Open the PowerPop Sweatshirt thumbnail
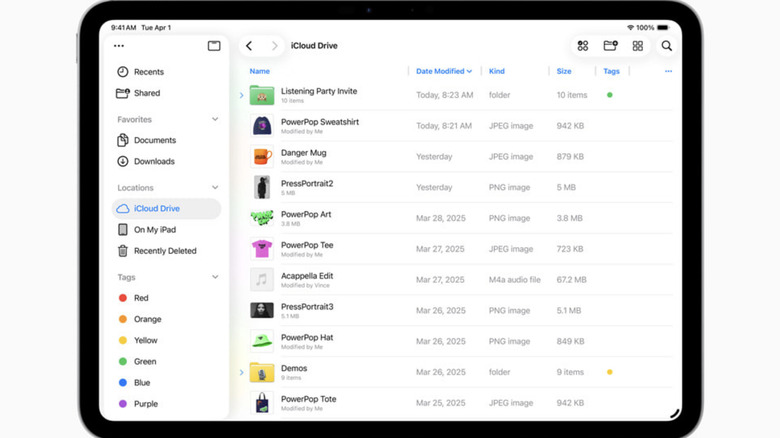Screen dimensions: 780x438 pyautogui.click(x=262, y=126)
